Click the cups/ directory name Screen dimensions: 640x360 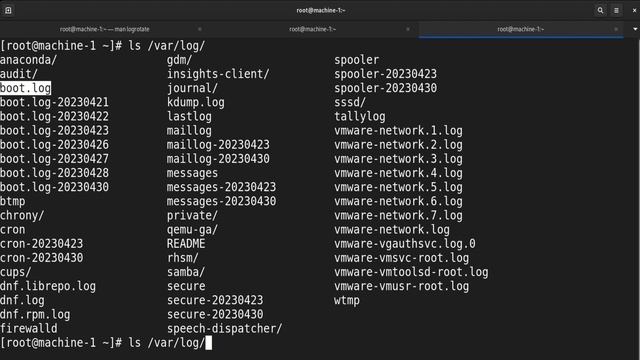16,272
